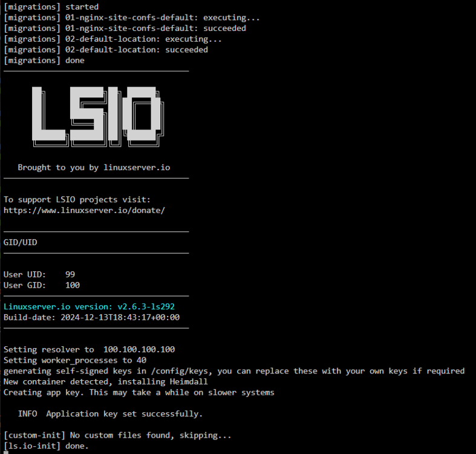Click the 'User UID: 99' line

click(39, 275)
